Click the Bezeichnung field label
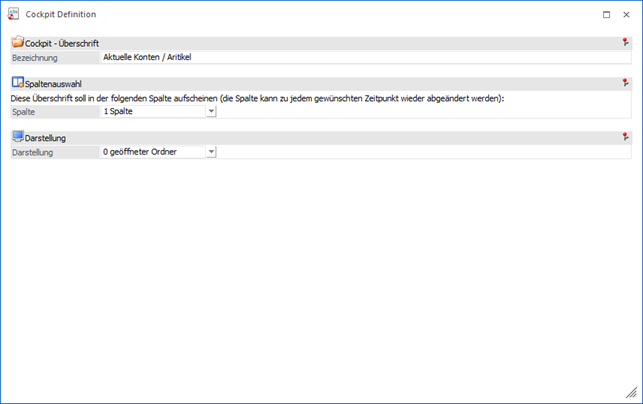Screen dimensions: 643x404 (x=35, y=58)
